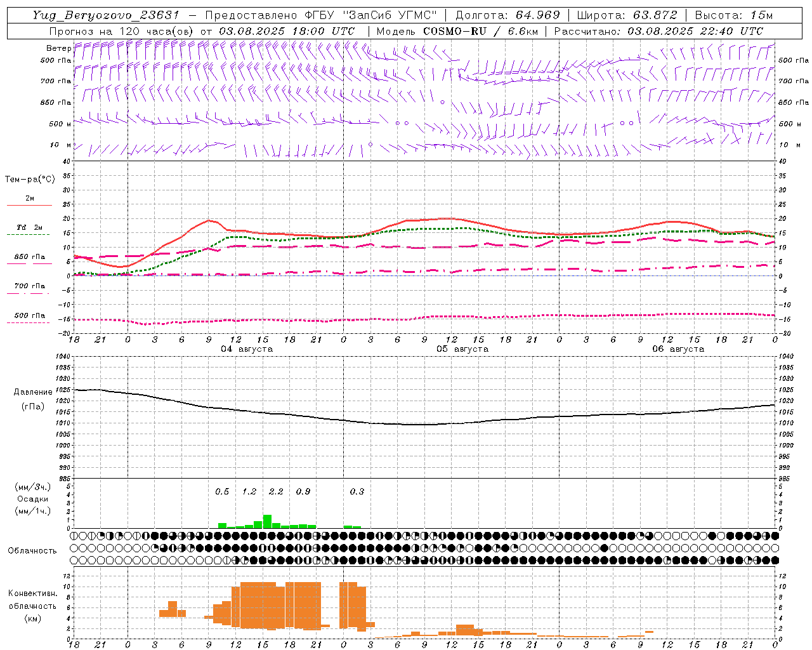This screenshot has height=650, width=812.
Task: Click the precipitation value '2.2'
Action: coord(276,491)
